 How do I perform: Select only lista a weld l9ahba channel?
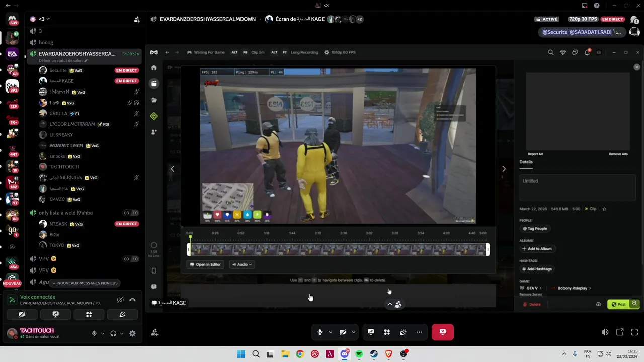point(84,213)
